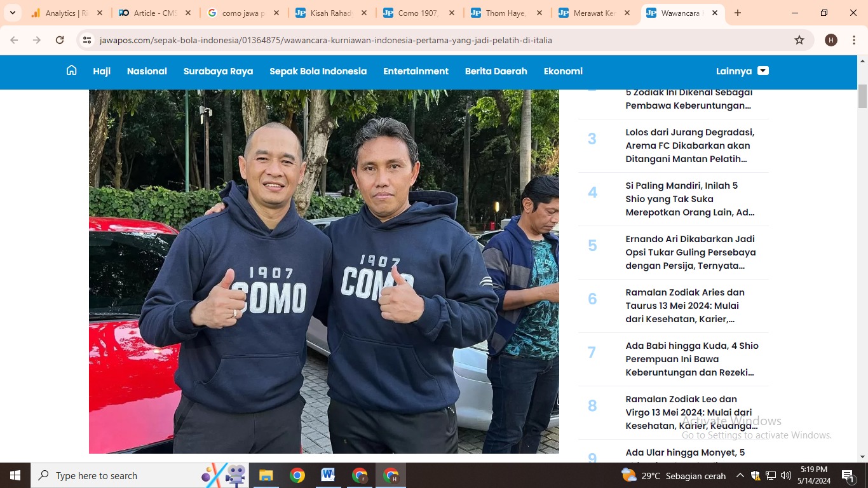Read 5 Zodiak Pembawa Keberuntungan article
The width and height of the screenshot is (868, 488).
pyautogui.click(x=689, y=99)
